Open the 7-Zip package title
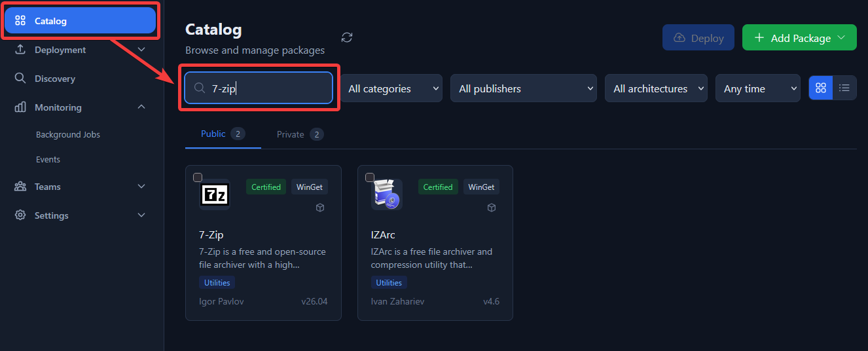 [x=211, y=234]
